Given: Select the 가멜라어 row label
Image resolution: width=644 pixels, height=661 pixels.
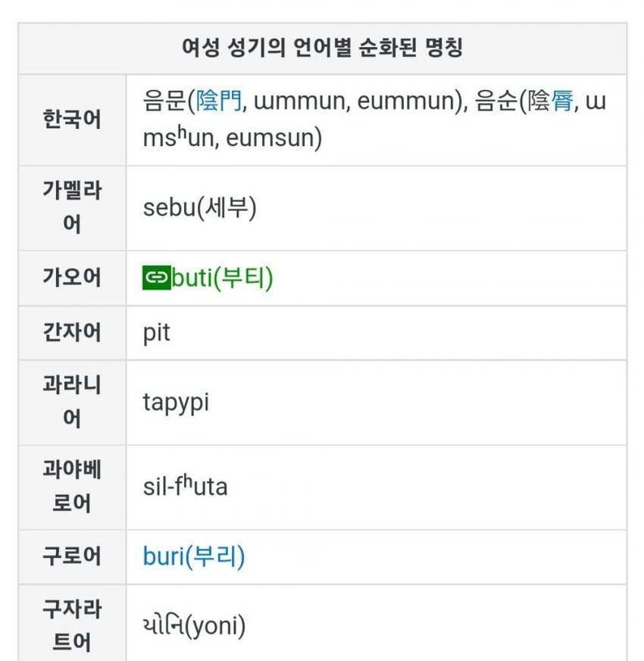Looking at the screenshot, I should pyautogui.click(x=71, y=208).
